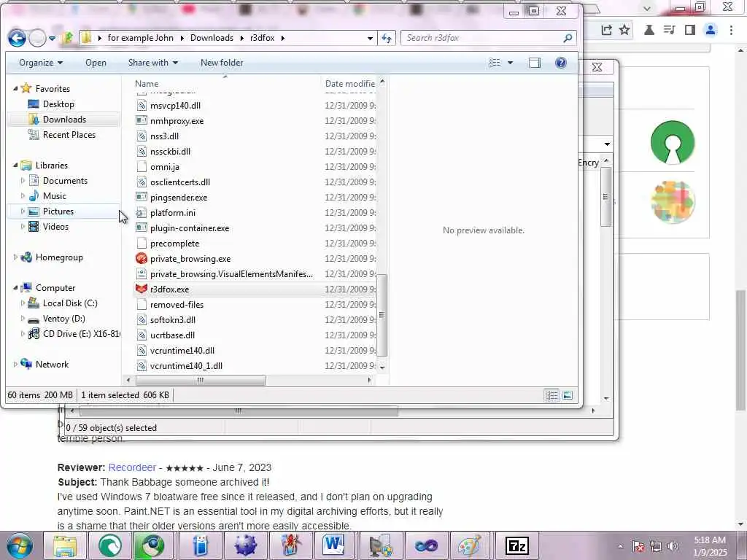Open 7-Zip from the taskbar
The width and height of the screenshot is (747, 560).
coord(517,545)
